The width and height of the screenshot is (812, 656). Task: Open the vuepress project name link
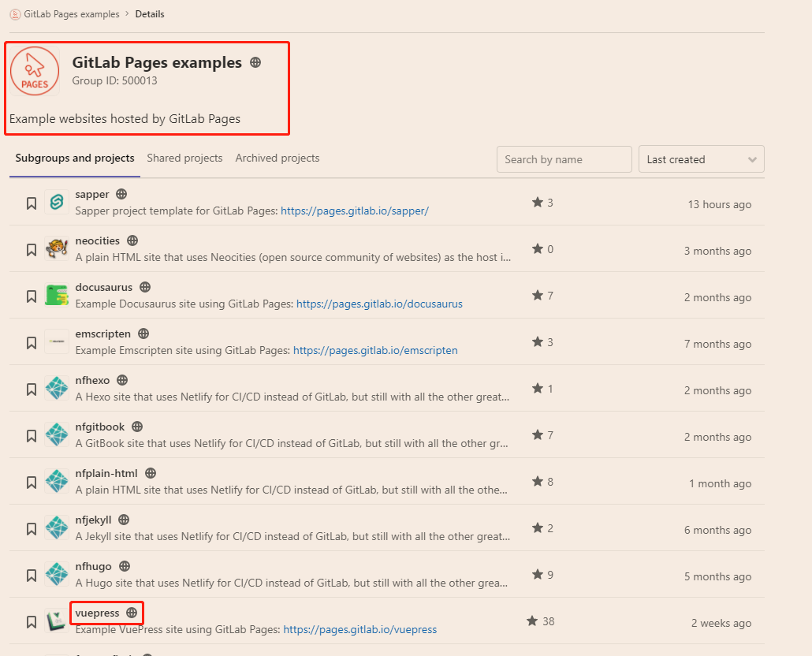click(x=97, y=613)
